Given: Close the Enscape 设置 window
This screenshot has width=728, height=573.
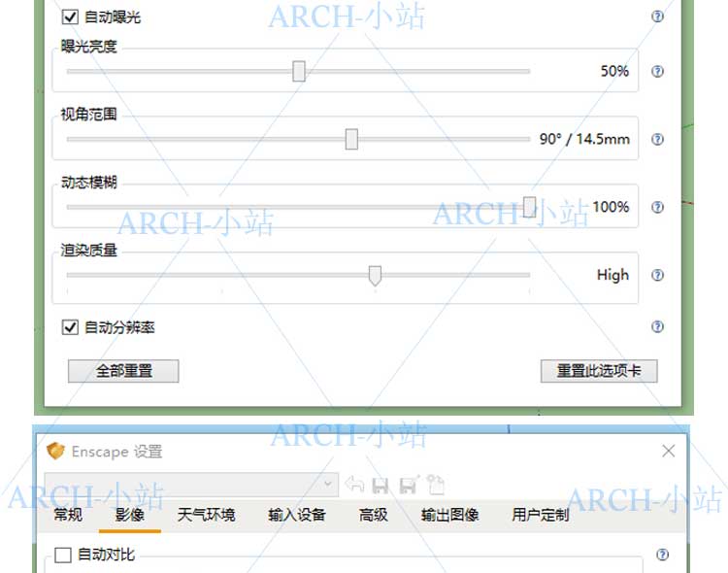Looking at the screenshot, I should click(668, 452).
